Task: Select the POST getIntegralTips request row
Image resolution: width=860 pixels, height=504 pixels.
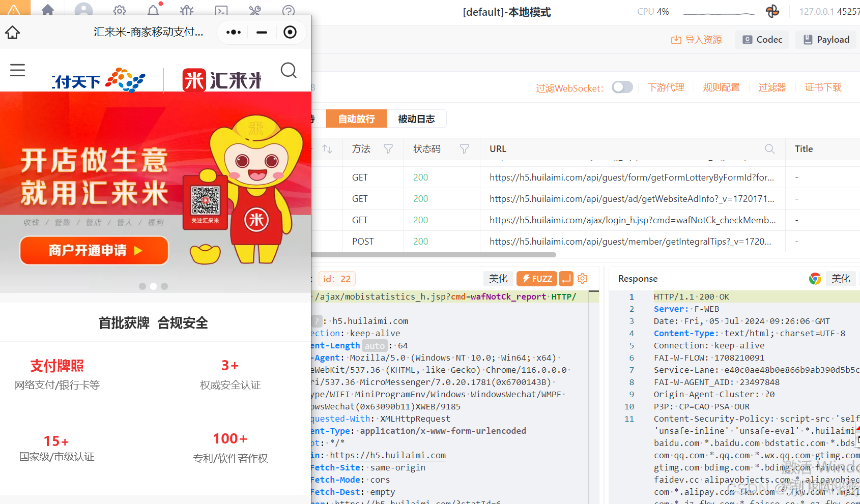Action: [585, 242]
